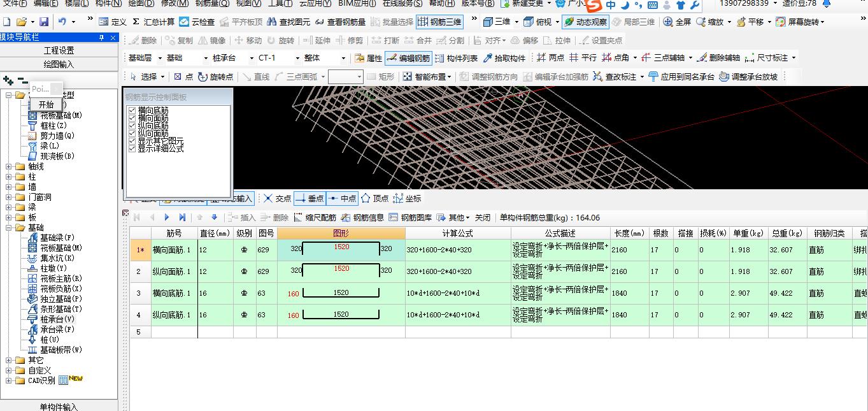This screenshot has height=411, width=868.
Task: Click 调整承台放坡 adjust cap slope
Action: coord(748,76)
